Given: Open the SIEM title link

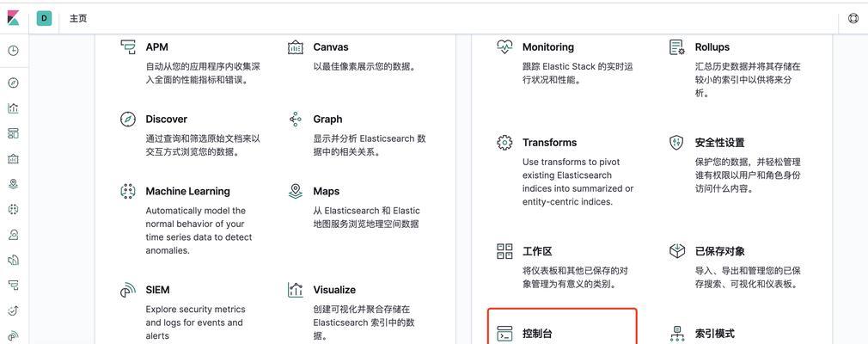Looking at the screenshot, I should [x=158, y=290].
